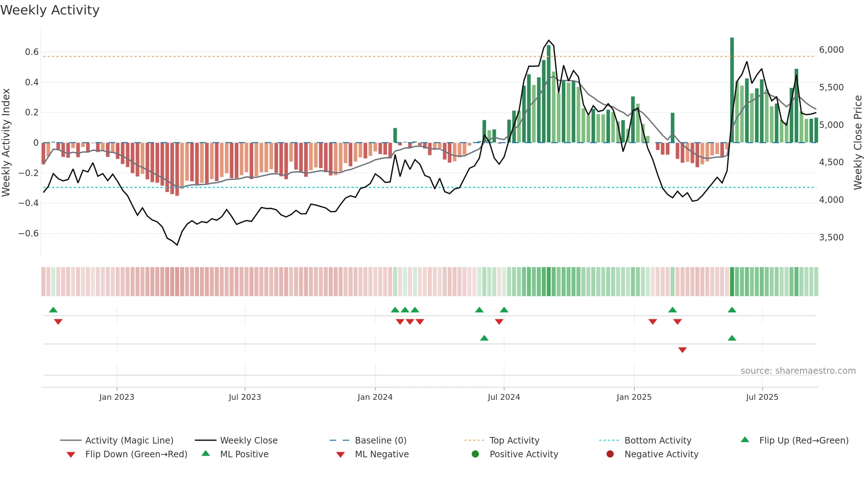Screen dimensions: 868x488
Task: Click the Jul 2025 x-axis label
Action: click(x=762, y=397)
